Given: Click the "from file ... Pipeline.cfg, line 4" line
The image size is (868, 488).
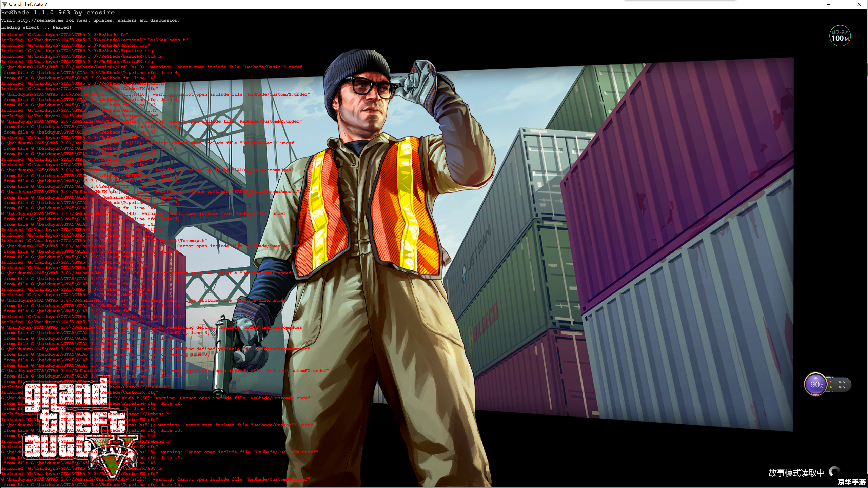Looking at the screenshot, I should [92, 73].
